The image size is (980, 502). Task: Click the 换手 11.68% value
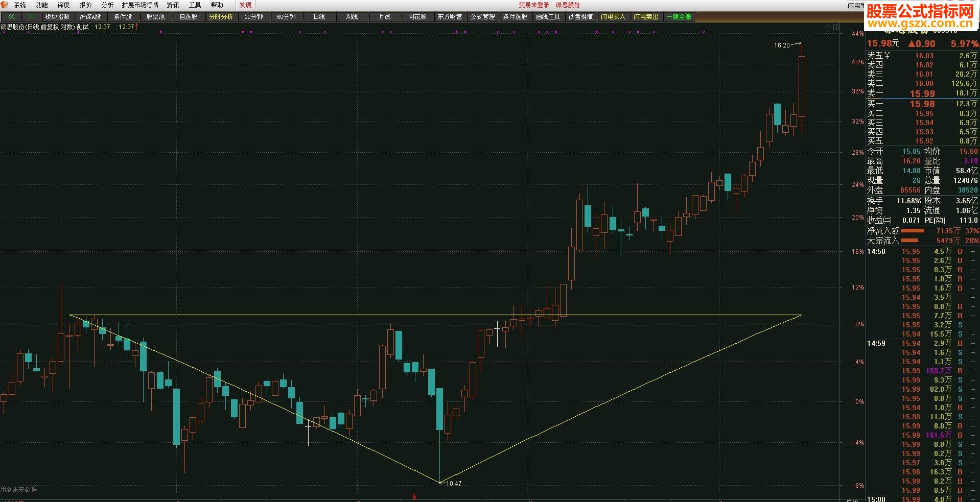coord(908,201)
